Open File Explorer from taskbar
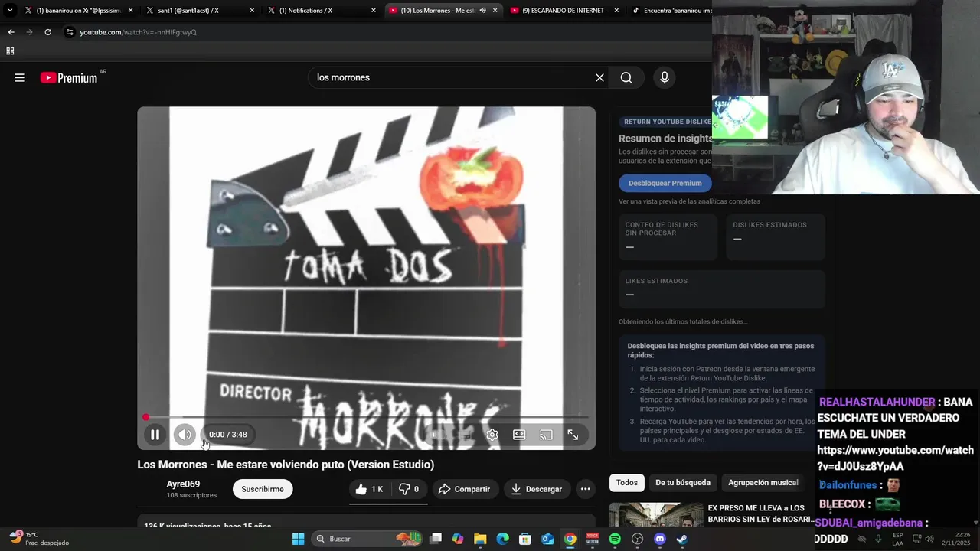This screenshot has width=980, height=551. click(x=480, y=539)
